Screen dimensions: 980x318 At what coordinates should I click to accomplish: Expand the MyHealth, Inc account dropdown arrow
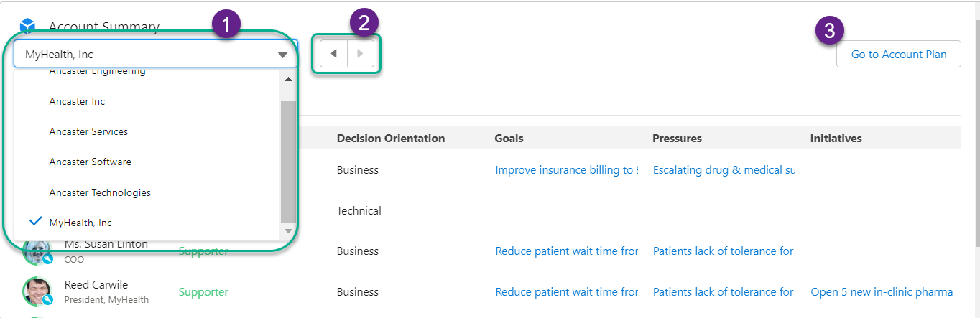tap(282, 55)
